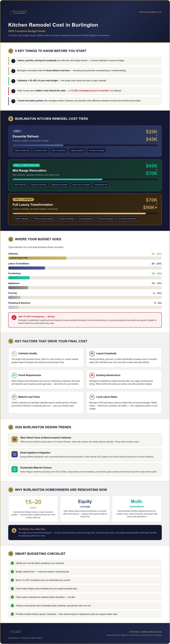Click the Quartz countertops tag
This screenshot has height=644, width=170.
pyautogui.click(x=39, y=185)
